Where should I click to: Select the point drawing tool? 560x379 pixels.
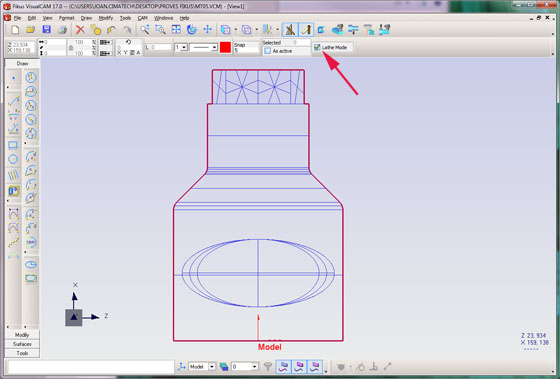tap(13, 78)
